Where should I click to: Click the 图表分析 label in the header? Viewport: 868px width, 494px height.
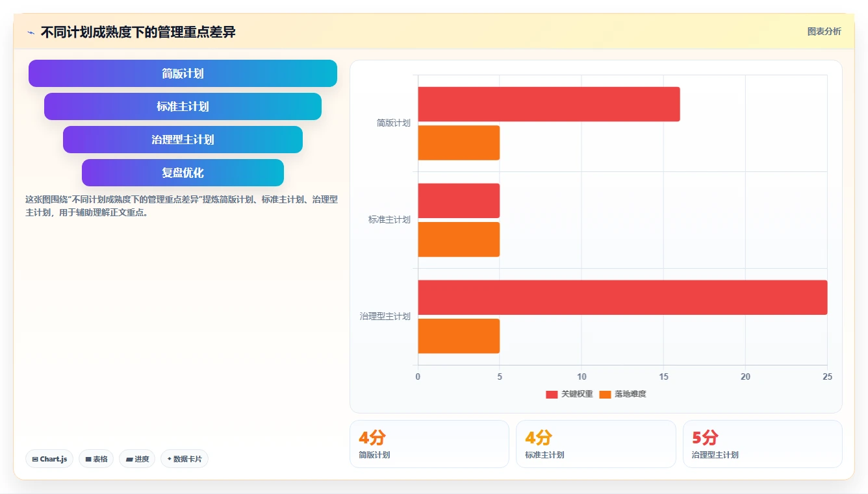click(x=824, y=31)
